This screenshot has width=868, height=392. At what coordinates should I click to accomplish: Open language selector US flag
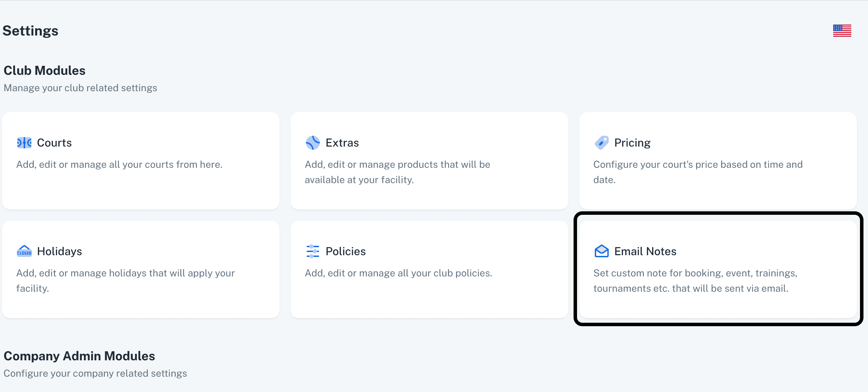[x=842, y=31]
